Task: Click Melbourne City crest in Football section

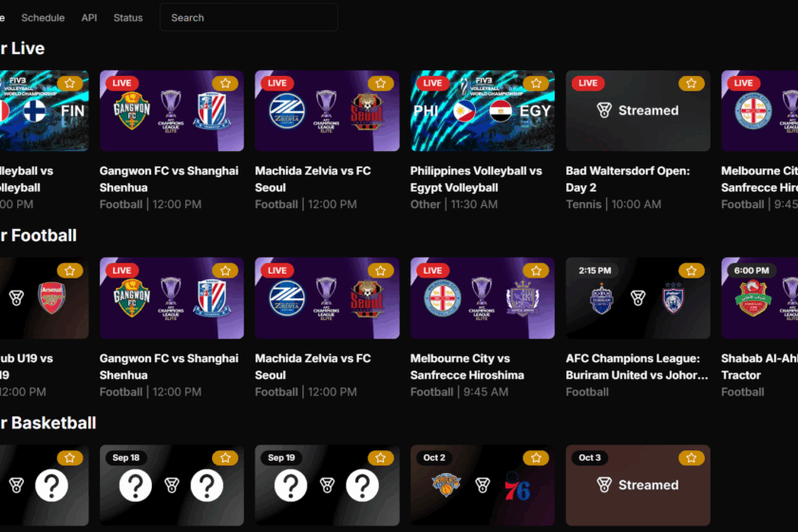Action: tap(443, 297)
